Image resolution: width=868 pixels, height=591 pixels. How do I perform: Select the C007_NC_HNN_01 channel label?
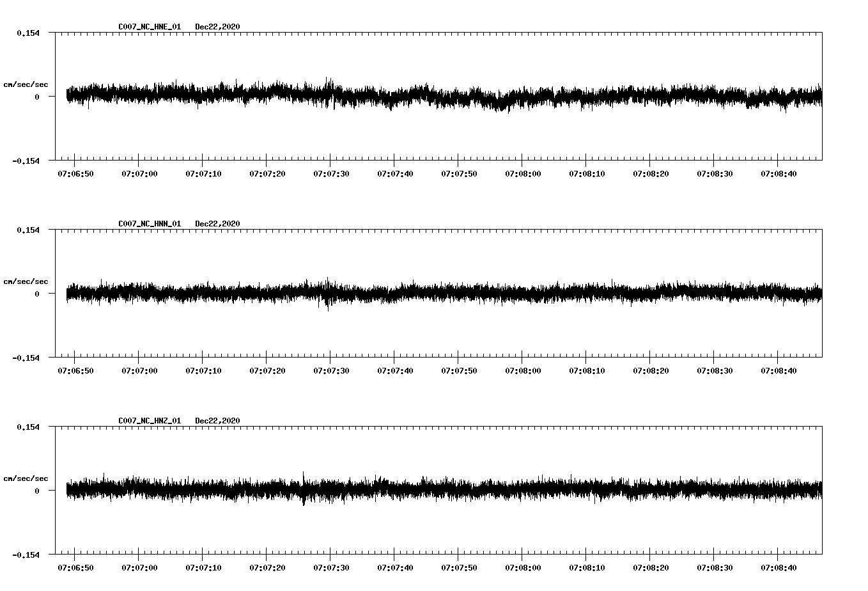pos(148,225)
